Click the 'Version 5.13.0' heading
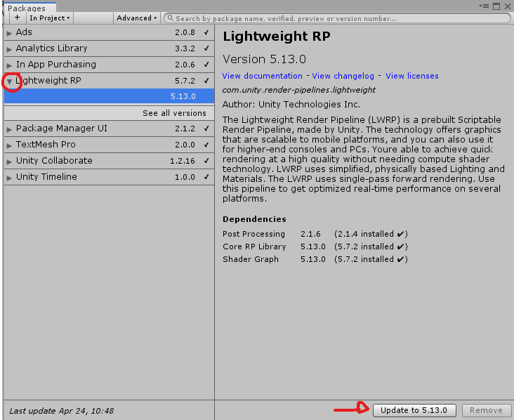Screen dimensions: 514x420 (x=264, y=59)
